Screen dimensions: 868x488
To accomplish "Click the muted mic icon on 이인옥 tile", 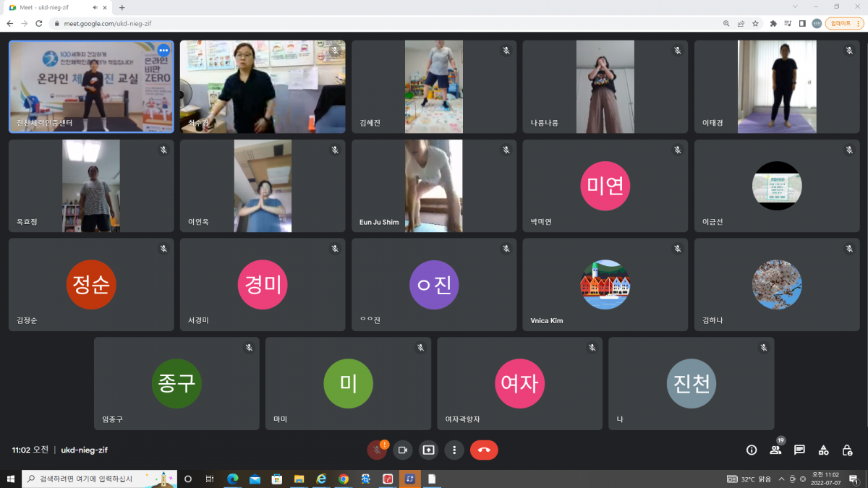I will (335, 150).
